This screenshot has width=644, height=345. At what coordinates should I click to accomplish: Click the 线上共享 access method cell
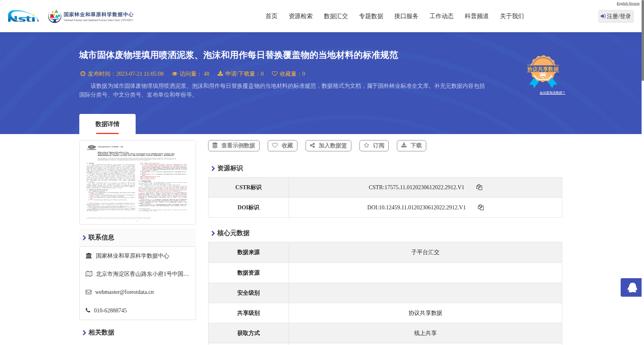[425, 333]
